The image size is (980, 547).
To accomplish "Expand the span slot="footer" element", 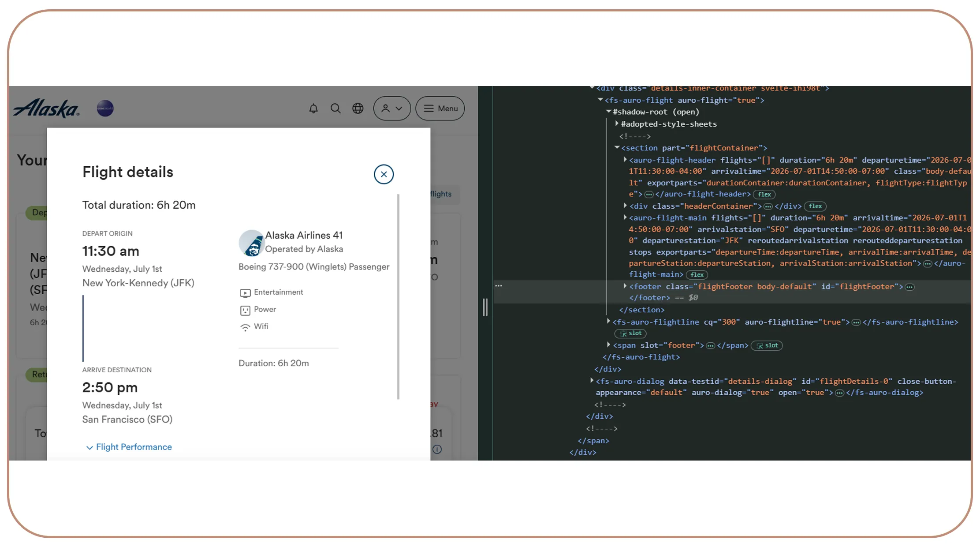I will [x=608, y=345].
